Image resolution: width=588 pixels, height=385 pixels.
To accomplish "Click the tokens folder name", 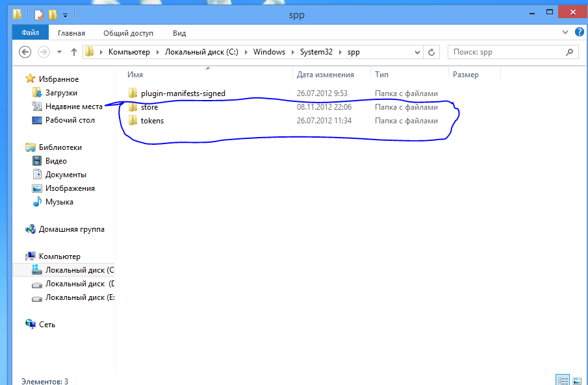I will (x=152, y=121).
